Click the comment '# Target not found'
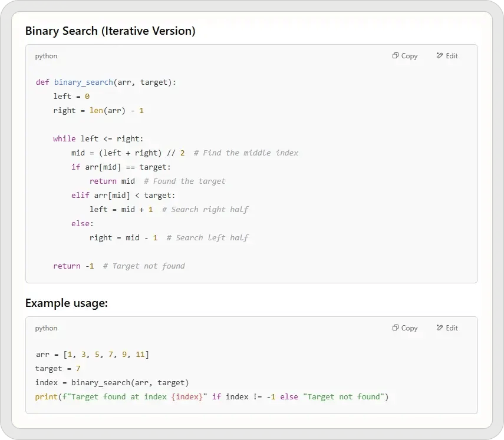Viewport: 504px width, 440px height. 144,266
